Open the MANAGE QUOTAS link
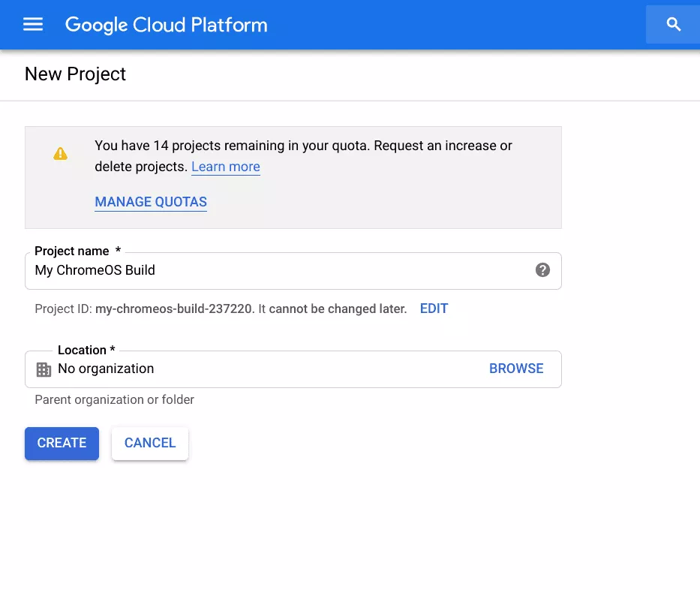 [151, 202]
